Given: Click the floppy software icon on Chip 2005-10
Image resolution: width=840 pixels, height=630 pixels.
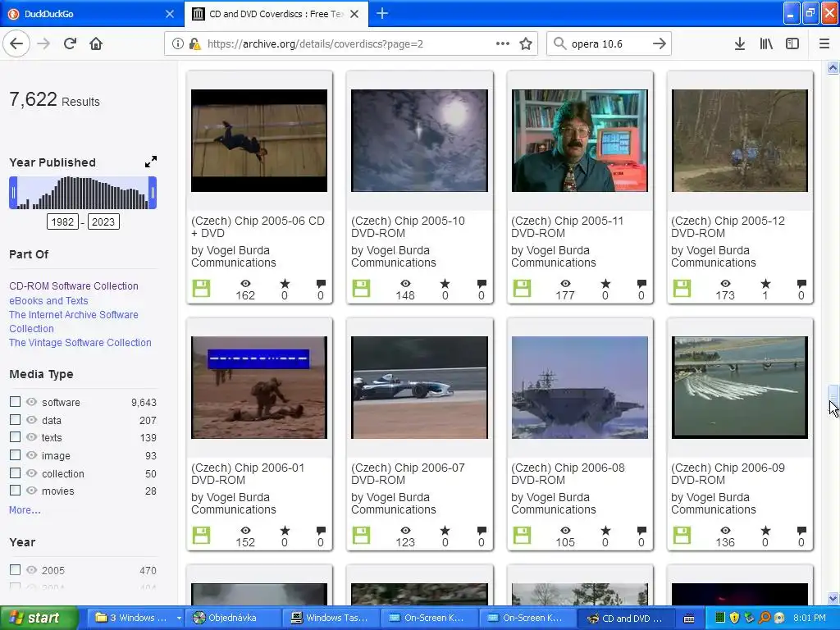Looking at the screenshot, I should coord(361,288).
